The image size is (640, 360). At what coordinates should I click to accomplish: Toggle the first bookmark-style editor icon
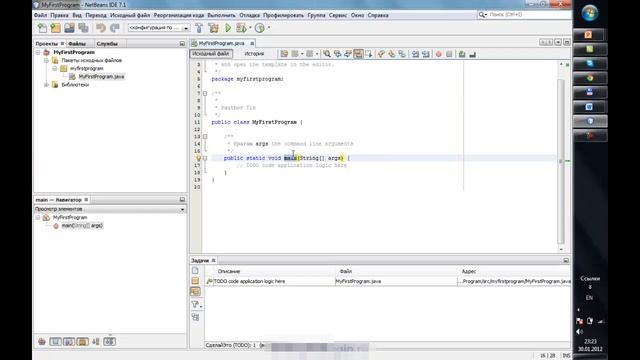(381, 54)
